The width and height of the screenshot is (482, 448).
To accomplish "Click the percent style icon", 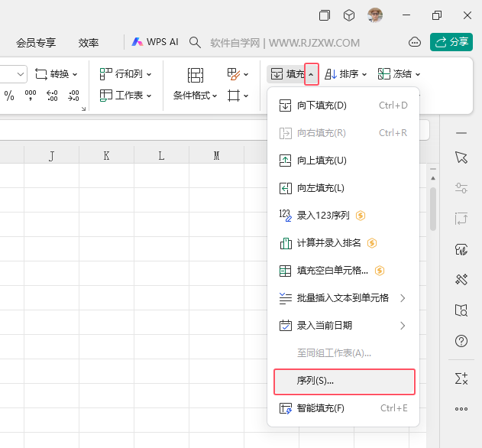I will click(9, 96).
